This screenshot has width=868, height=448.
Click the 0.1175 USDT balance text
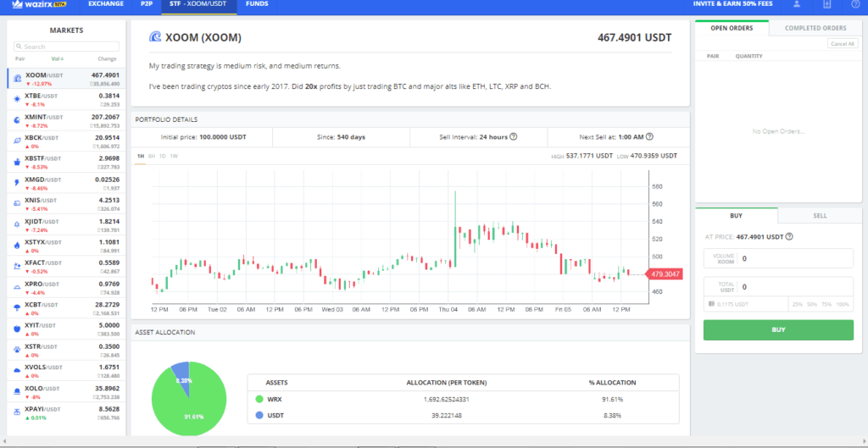tap(732, 304)
